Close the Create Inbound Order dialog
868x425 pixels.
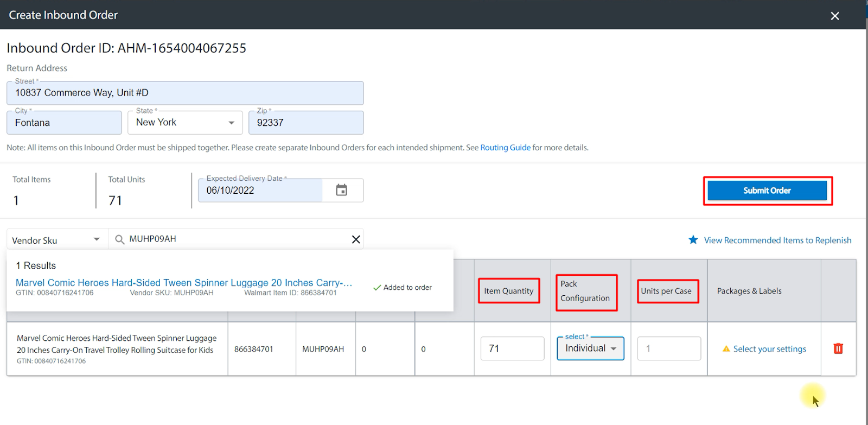tap(835, 16)
